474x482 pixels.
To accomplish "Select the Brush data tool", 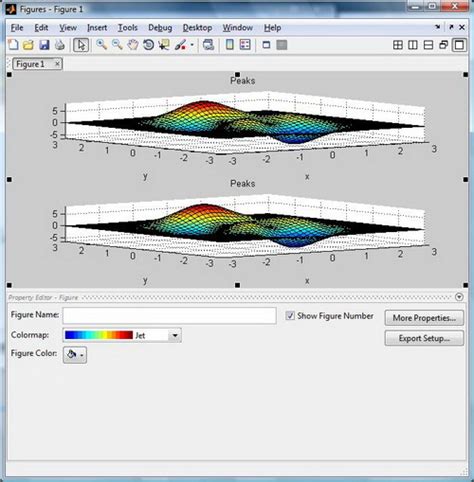I will click(180, 45).
